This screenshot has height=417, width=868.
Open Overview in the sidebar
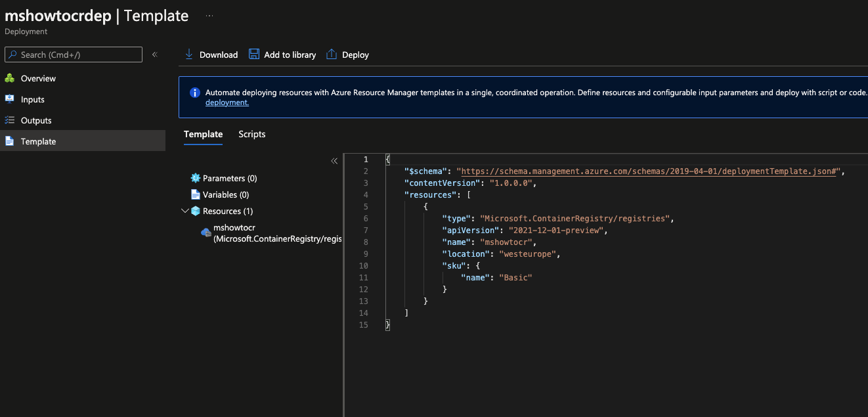[38, 78]
